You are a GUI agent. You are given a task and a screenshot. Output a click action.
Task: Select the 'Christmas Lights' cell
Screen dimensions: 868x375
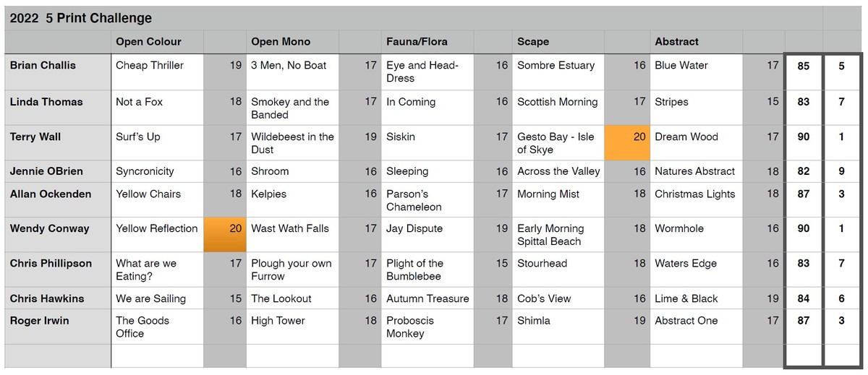pos(696,200)
